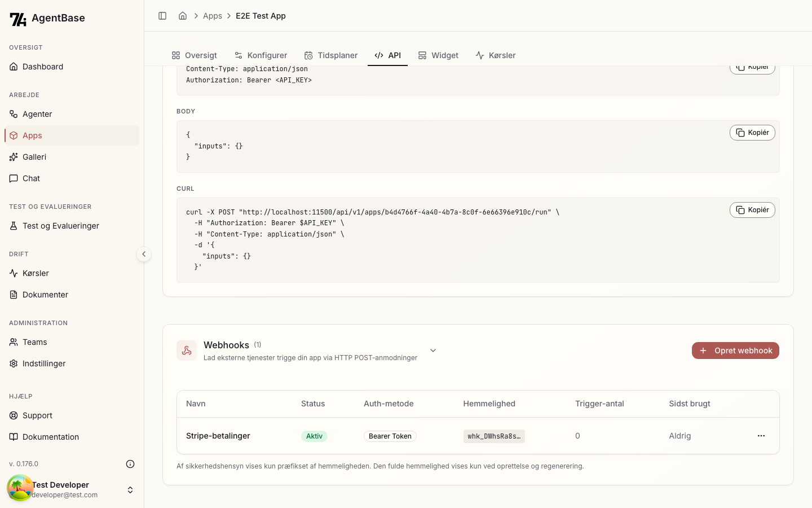Open Apps breadcrumb link

pos(213,16)
